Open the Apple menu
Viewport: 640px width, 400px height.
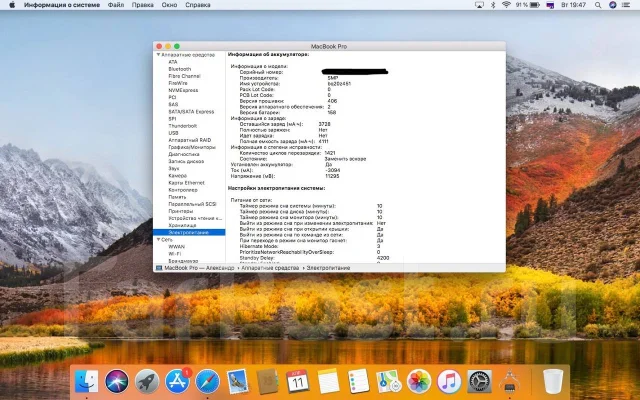(x=12, y=5)
